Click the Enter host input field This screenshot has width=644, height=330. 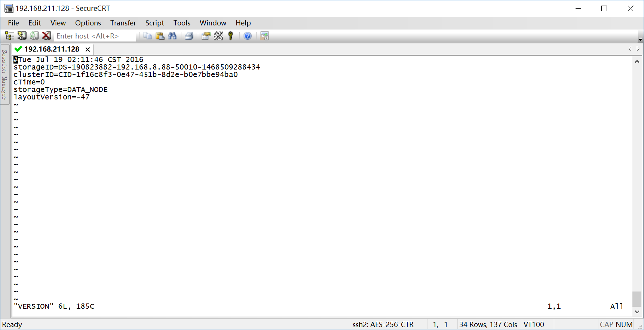click(95, 36)
